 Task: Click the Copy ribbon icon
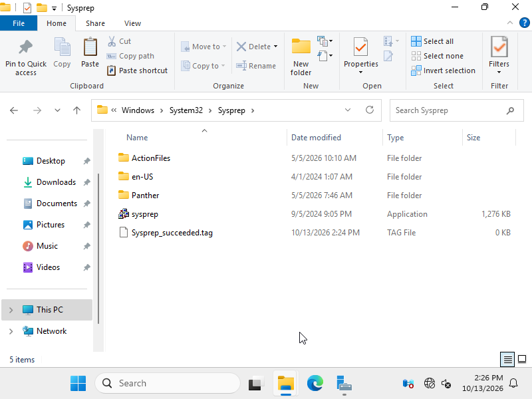62,47
